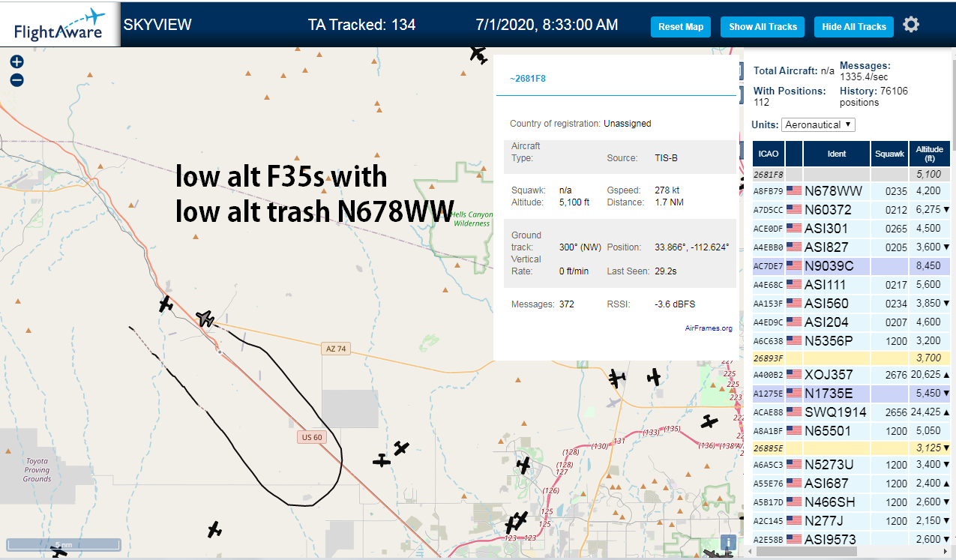Select the ASI111 aircraft row
This screenshot has height=560, width=956.
853,285
